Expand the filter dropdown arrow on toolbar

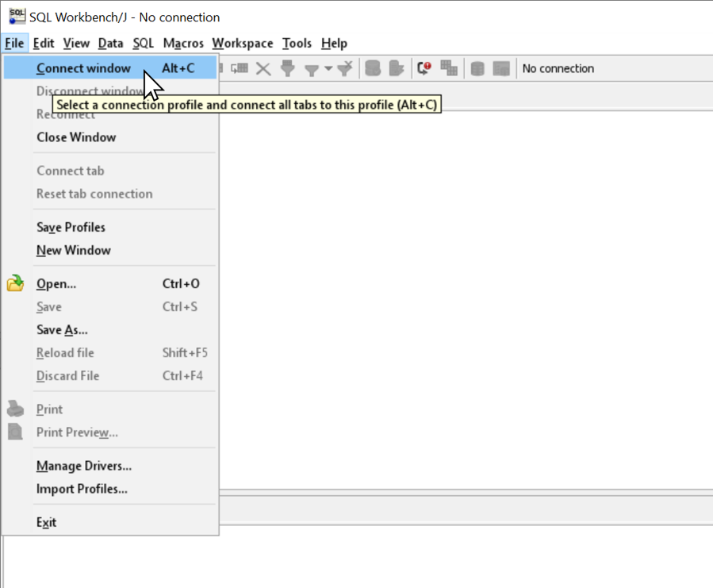(x=328, y=68)
